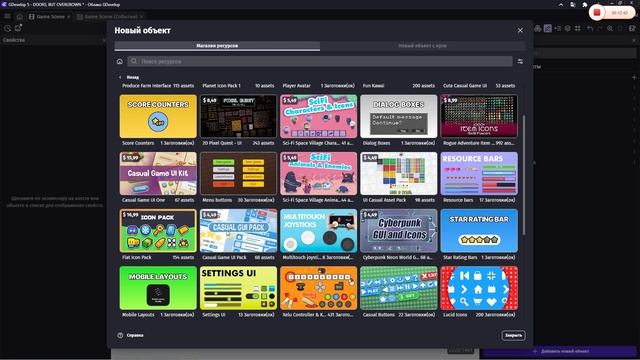This screenshot has height=360, width=640.
Task: Open the Lucid Icons pack
Action: pyautogui.click(x=479, y=288)
